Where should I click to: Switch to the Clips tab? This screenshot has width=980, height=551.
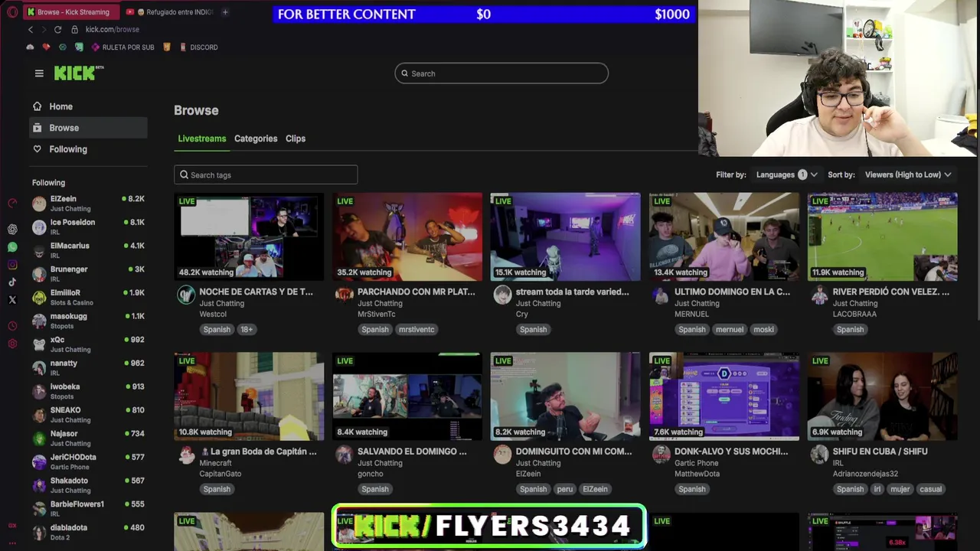click(x=296, y=139)
